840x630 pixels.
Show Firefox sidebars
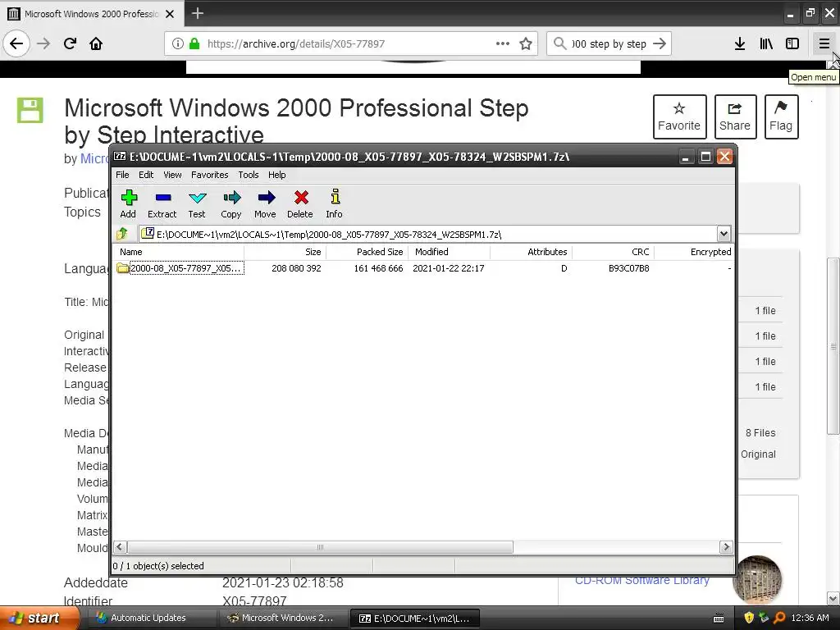[x=792, y=43]
